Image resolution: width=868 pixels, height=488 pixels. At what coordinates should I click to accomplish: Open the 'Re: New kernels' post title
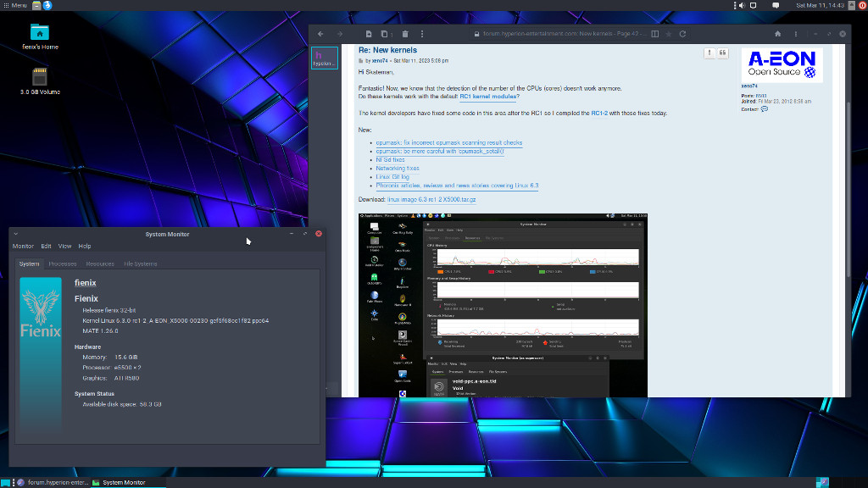[x=387, y=50]
